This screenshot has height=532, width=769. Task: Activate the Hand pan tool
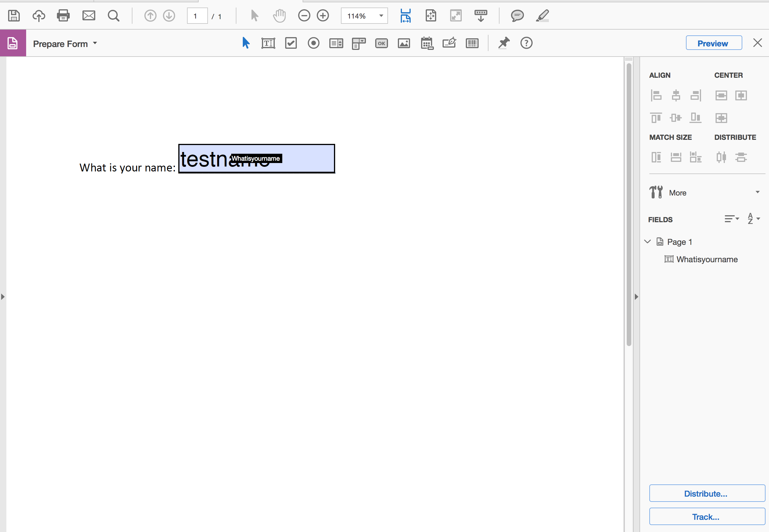click(279, 16)
